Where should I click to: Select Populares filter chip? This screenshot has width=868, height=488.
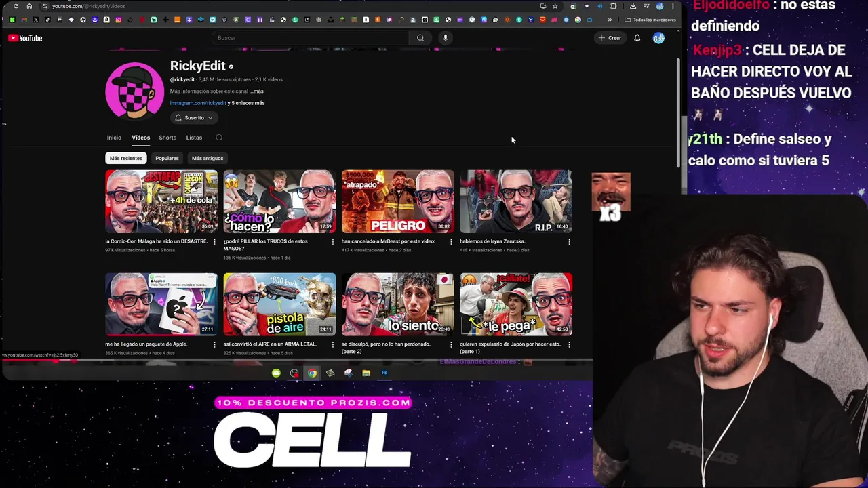pyautogui.click(x=167, y=158)
